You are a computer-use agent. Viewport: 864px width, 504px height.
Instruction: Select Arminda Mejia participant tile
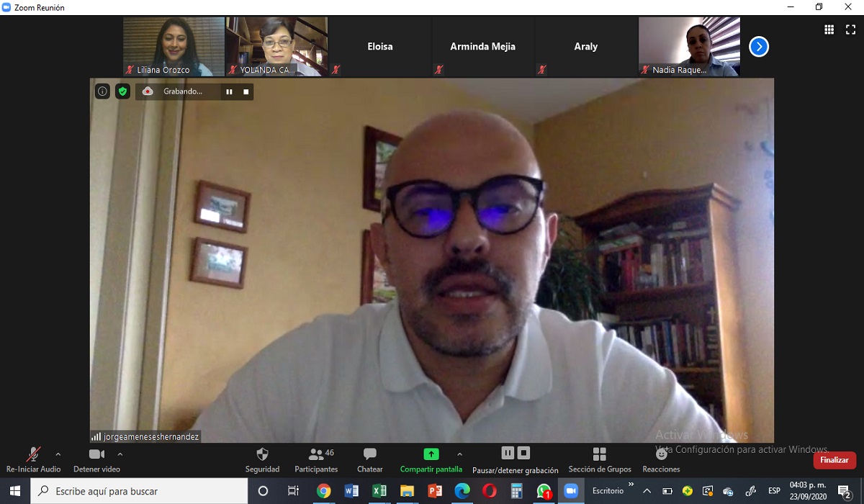483,47
